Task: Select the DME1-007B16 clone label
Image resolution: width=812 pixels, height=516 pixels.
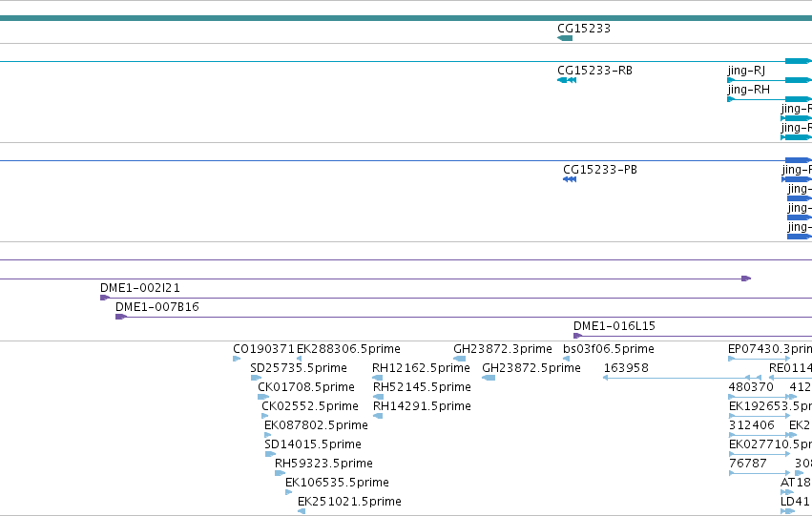Action: pos(156,307)
